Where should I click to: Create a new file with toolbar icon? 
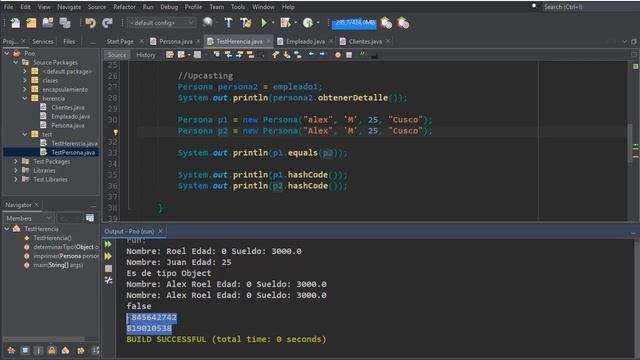[x=15, y=23]
